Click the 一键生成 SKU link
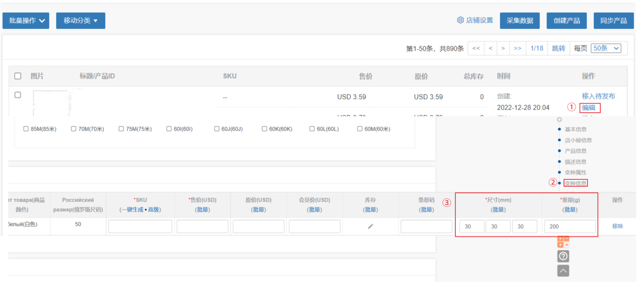 [x=132, y=210]
